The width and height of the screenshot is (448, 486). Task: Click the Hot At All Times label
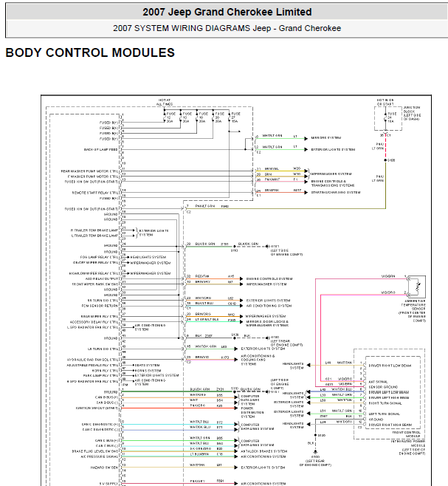[164, 102]
